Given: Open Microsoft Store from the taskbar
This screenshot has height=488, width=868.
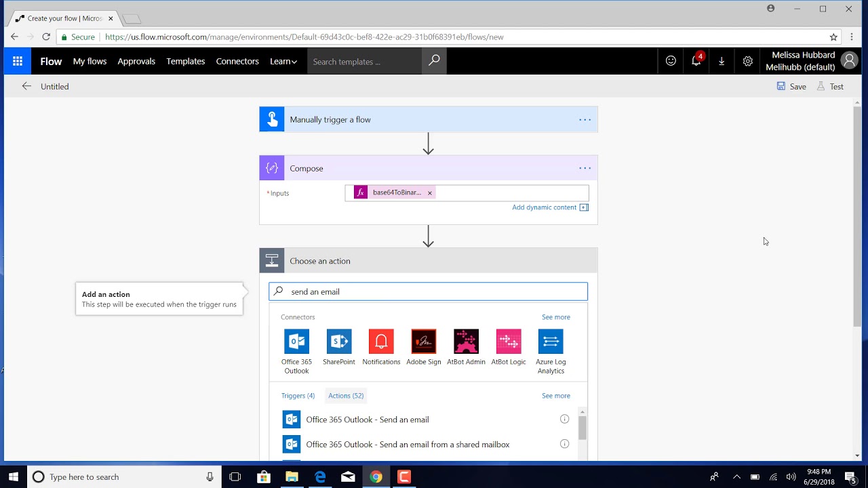Looking at the screenshot, I should tap(264, 476).
